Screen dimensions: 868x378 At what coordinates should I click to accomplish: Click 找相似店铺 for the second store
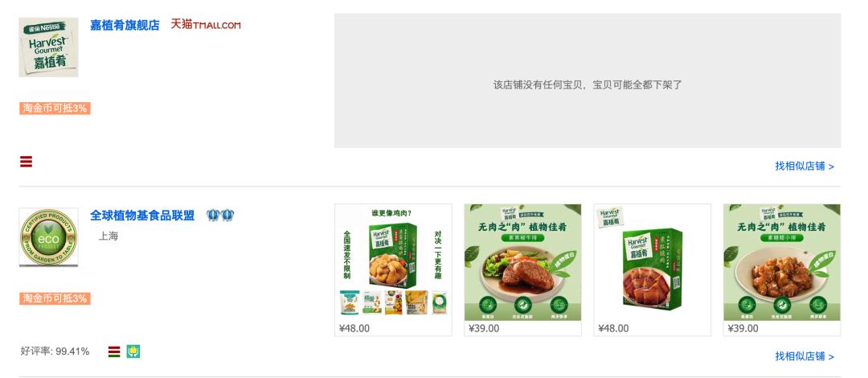(805, 355)
